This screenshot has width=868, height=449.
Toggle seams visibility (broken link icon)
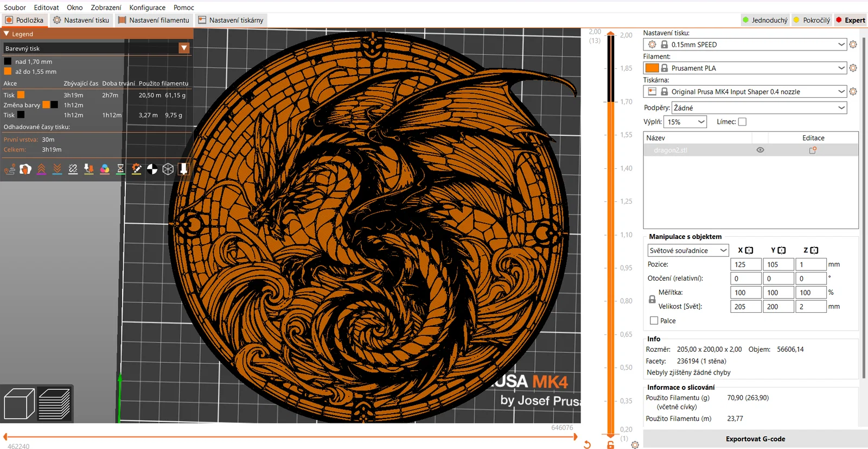tap(73, 169)
